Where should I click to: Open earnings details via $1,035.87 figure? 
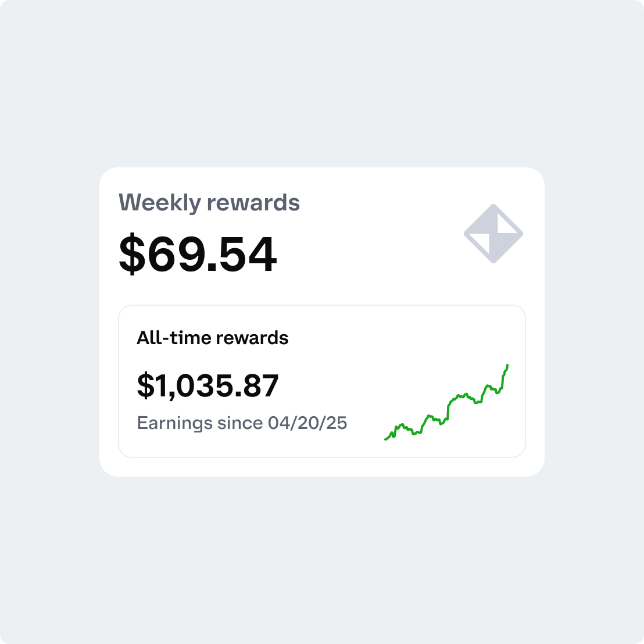pyautogui.click(x=207, y=385)
